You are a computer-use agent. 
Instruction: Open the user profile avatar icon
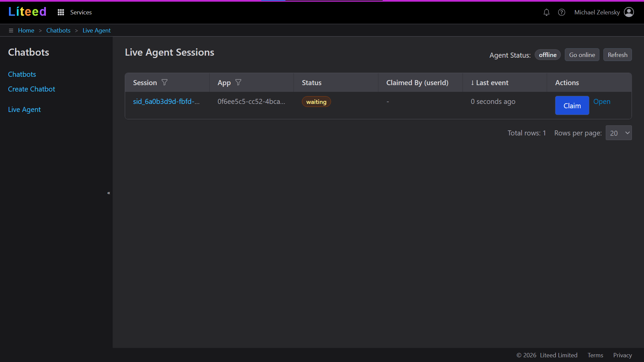pos(629,12)
